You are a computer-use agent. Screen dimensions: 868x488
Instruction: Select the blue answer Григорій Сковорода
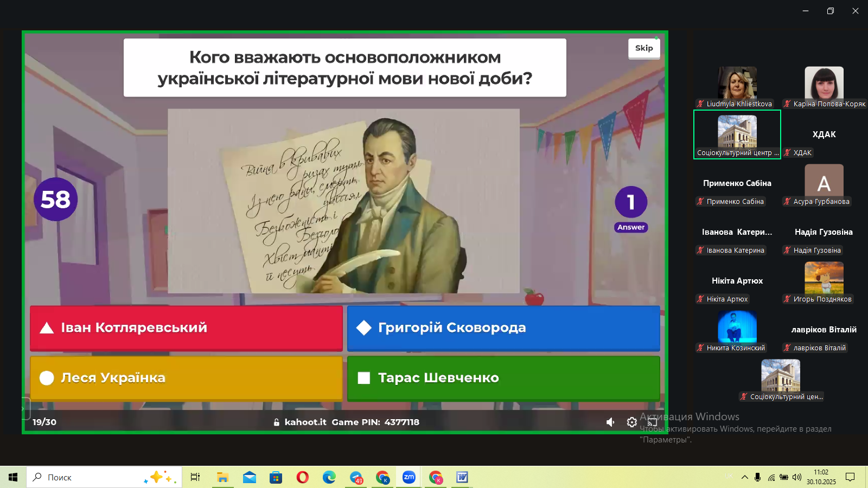click(x=503, y=328)
